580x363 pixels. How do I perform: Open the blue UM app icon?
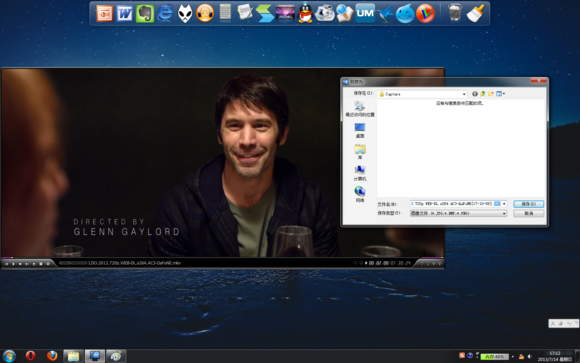[x=365, y=13]
